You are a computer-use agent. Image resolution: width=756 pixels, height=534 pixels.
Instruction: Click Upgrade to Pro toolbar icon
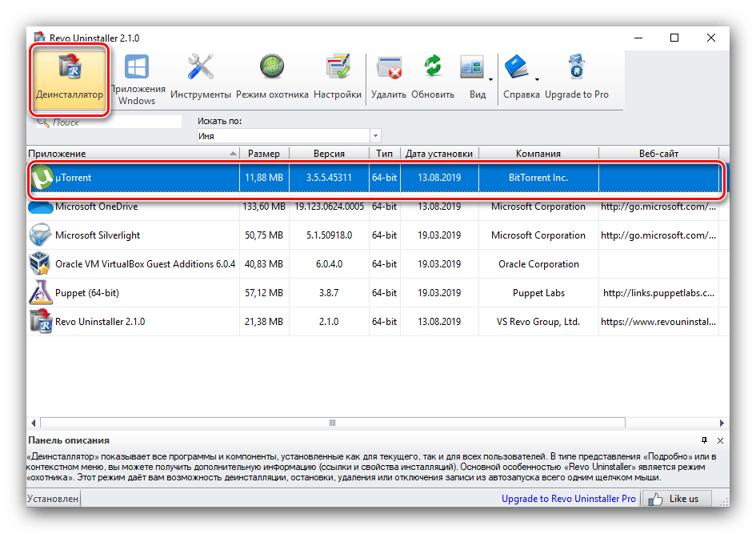coord(576,78)
